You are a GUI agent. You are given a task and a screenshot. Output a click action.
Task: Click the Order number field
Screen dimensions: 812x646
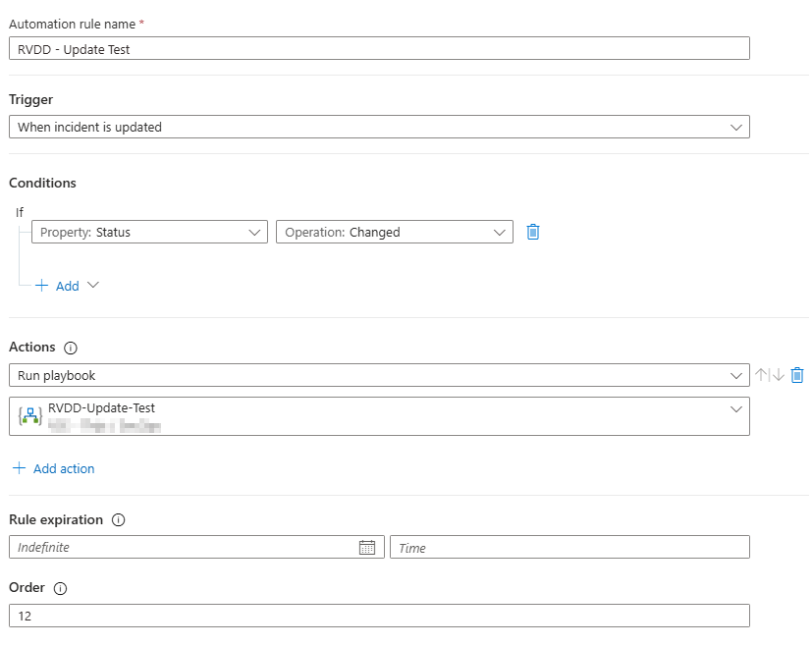tap(379, 616)
